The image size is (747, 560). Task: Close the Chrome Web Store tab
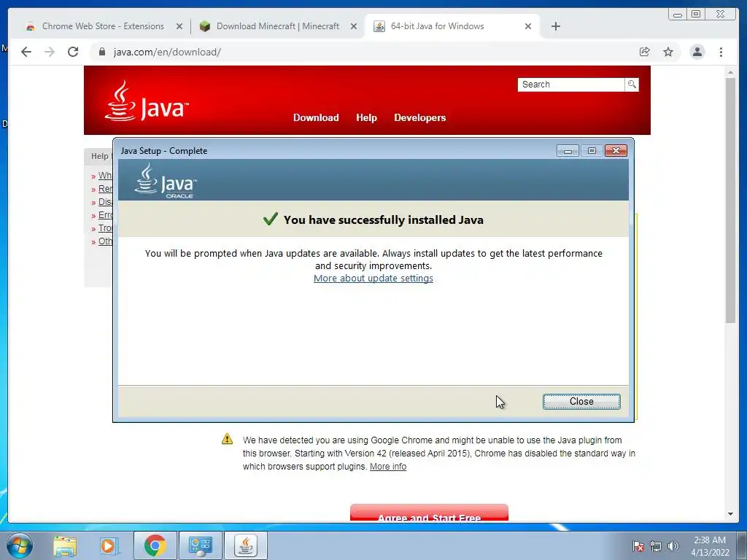tap(179, 27)
